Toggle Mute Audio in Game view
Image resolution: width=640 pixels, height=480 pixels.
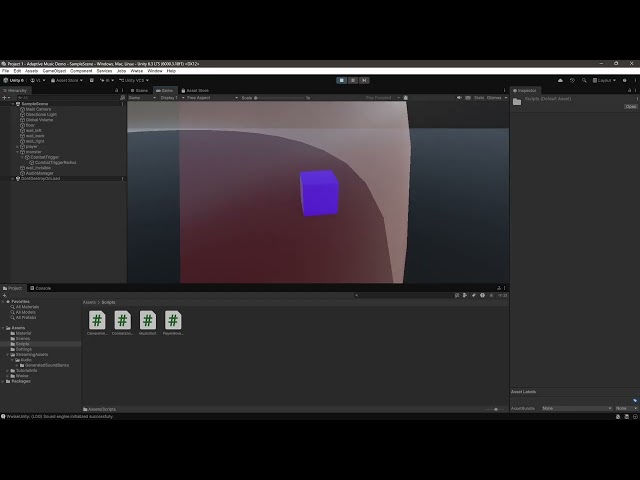click(x=459, y=98)
